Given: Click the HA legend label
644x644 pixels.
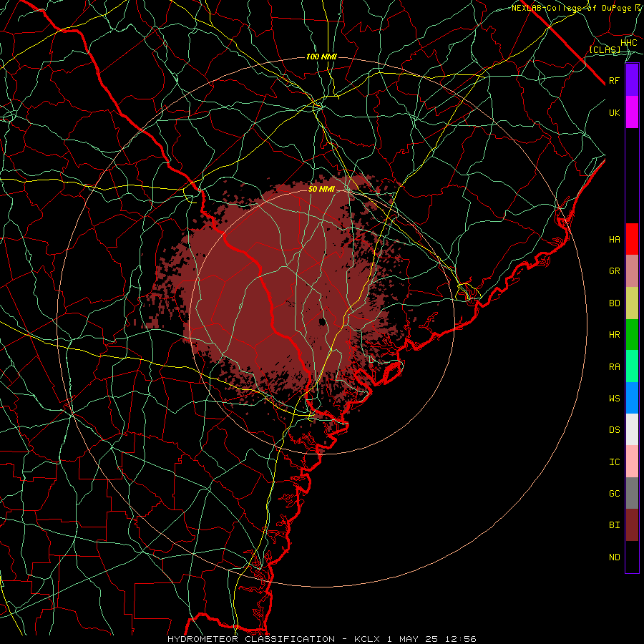Looking at the screenshot, I should (614, 239).
